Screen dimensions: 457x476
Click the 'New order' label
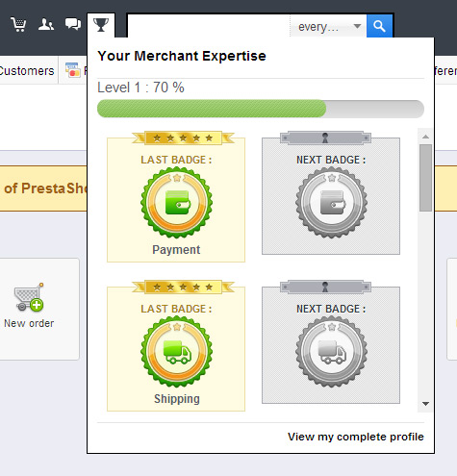[x=29, y=323]
